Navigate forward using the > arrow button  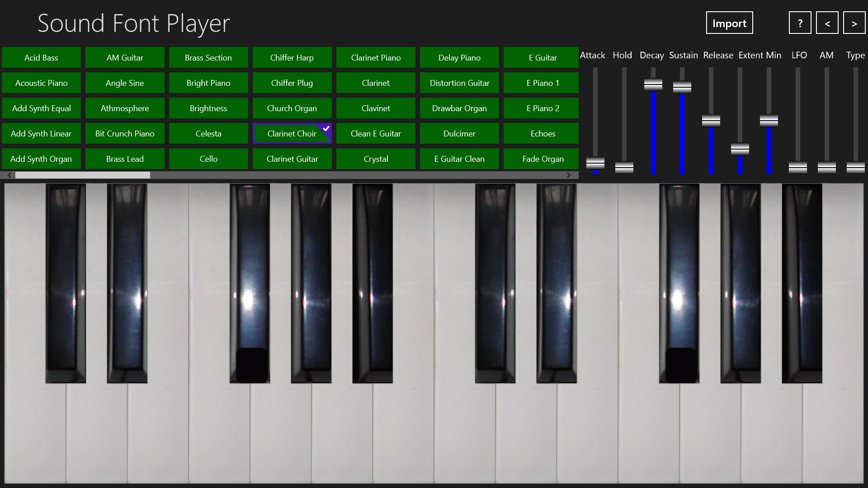coord(854,23)
